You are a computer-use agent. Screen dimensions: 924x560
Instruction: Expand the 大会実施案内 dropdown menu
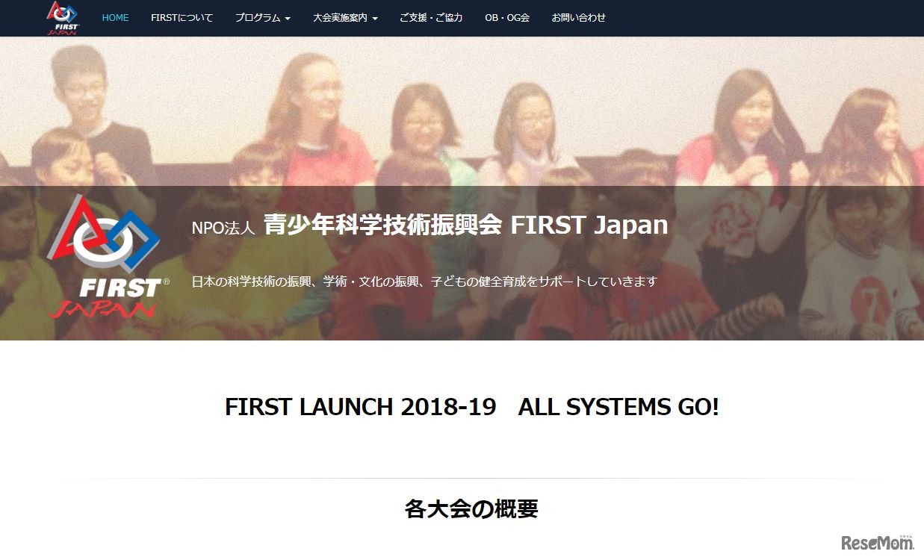click(x=345, y=18)
